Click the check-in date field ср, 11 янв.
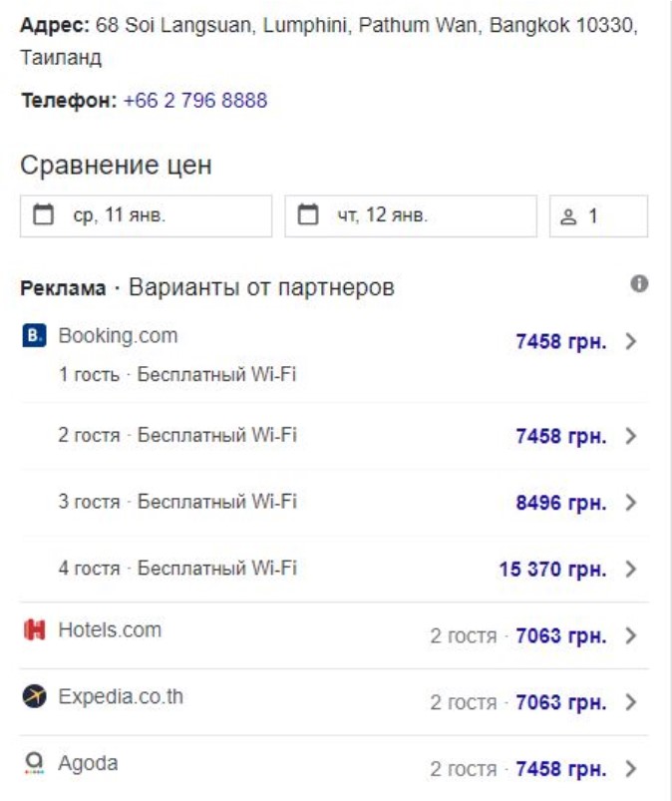The height and width of the screenshot is (801, 672). click(x=146, y=215)
